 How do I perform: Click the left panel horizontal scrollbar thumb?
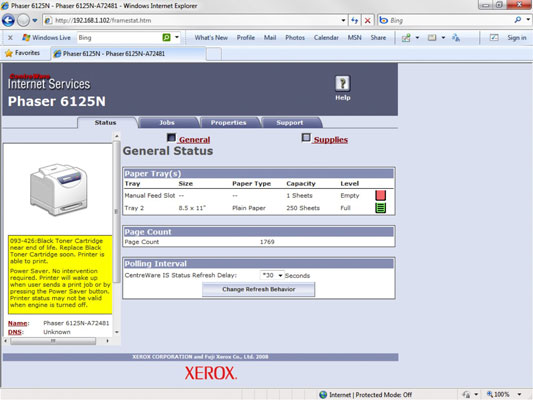53,341
